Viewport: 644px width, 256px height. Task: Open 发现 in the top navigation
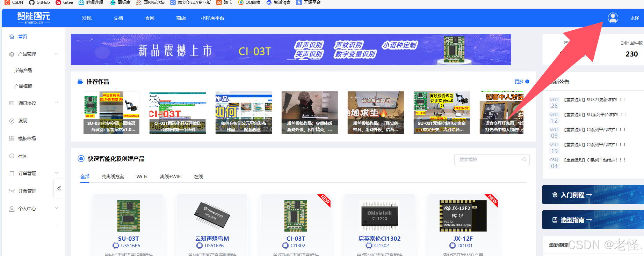(x=87, y=18)
